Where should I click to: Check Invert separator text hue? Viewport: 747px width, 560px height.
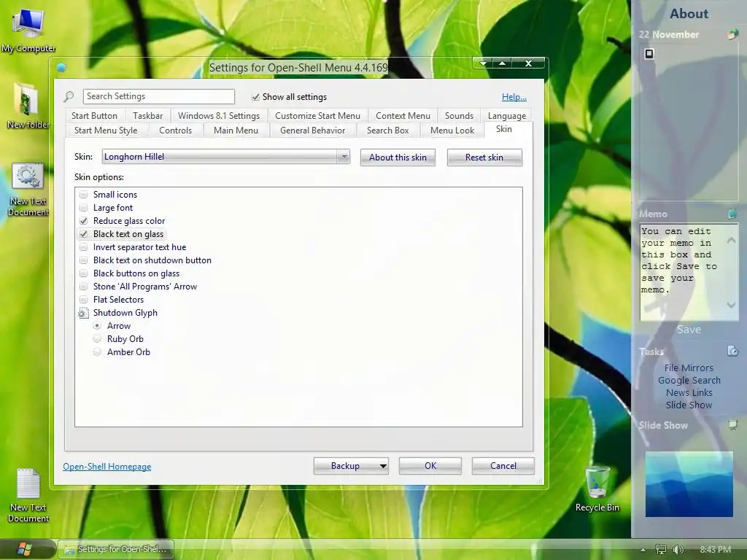click(x=84, y=247)
